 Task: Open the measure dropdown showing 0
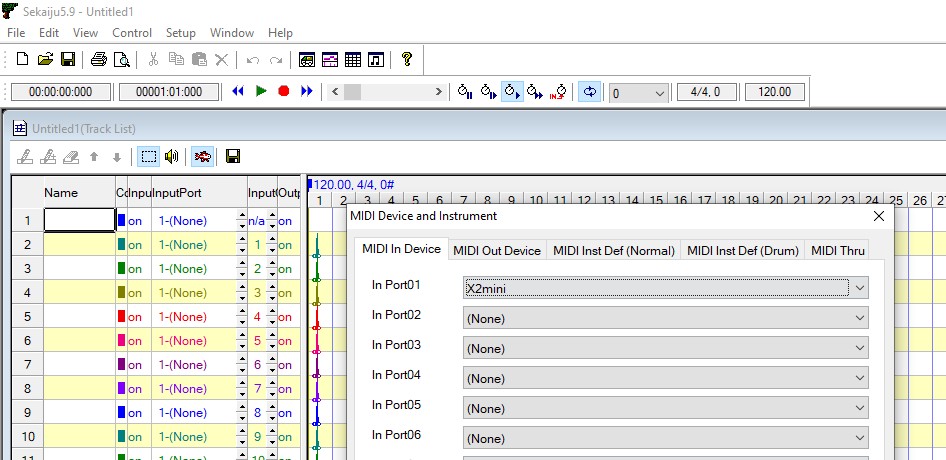(x=638, y=93)
